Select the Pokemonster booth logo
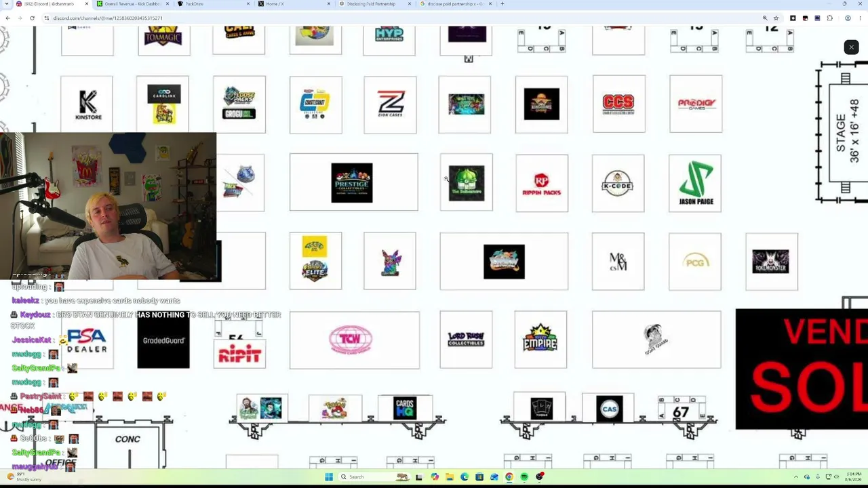Viewport: 868px width, 488px height. [x=770, y=262]
